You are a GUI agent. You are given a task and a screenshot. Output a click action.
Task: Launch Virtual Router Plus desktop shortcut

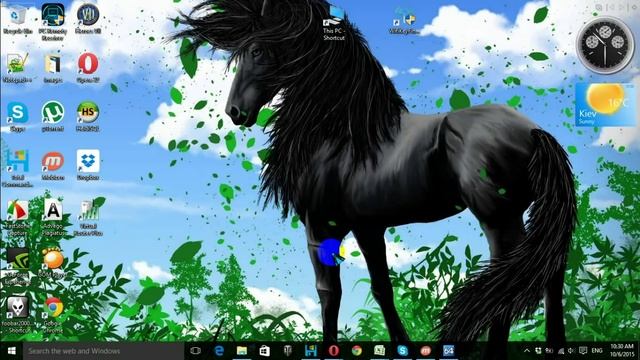pos(88,218)
